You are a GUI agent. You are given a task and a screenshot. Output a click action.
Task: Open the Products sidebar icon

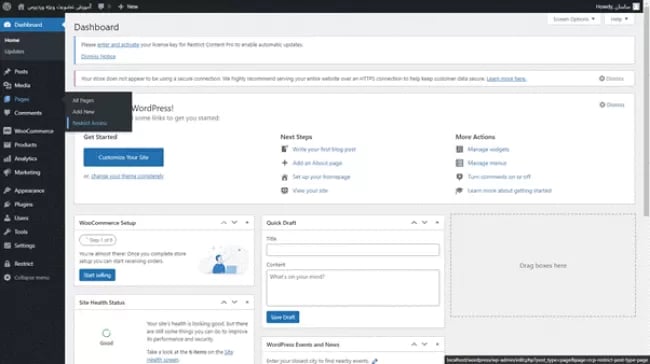pos(7,145)
